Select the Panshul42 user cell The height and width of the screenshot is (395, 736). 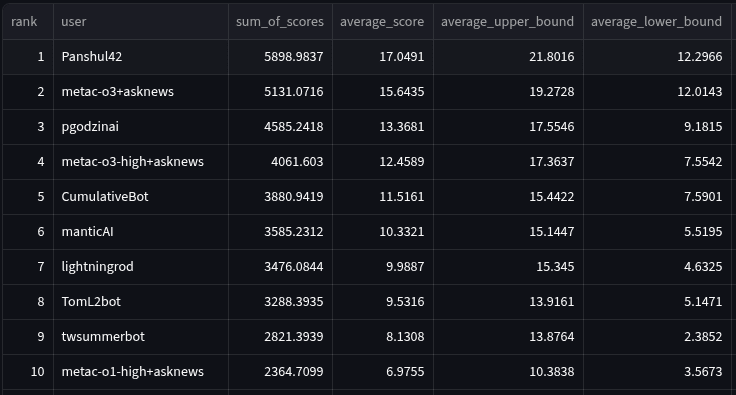tap(141, 57)
